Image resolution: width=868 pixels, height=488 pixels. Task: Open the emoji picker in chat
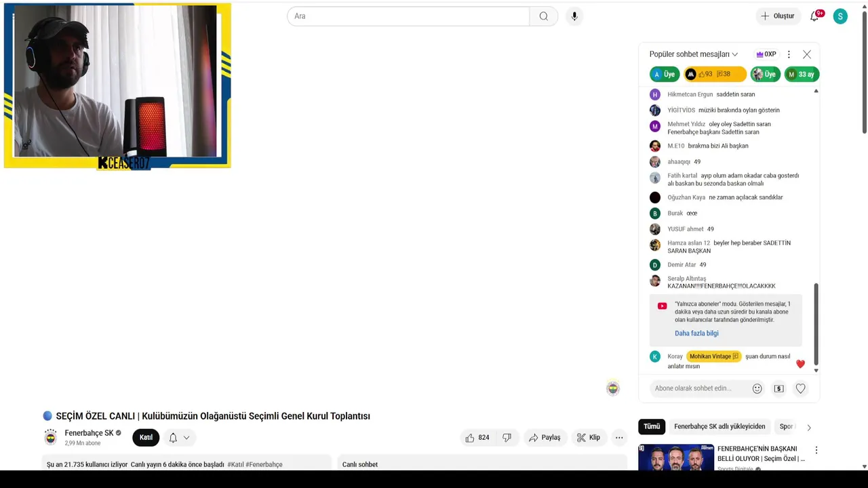[x=757, y=388]
